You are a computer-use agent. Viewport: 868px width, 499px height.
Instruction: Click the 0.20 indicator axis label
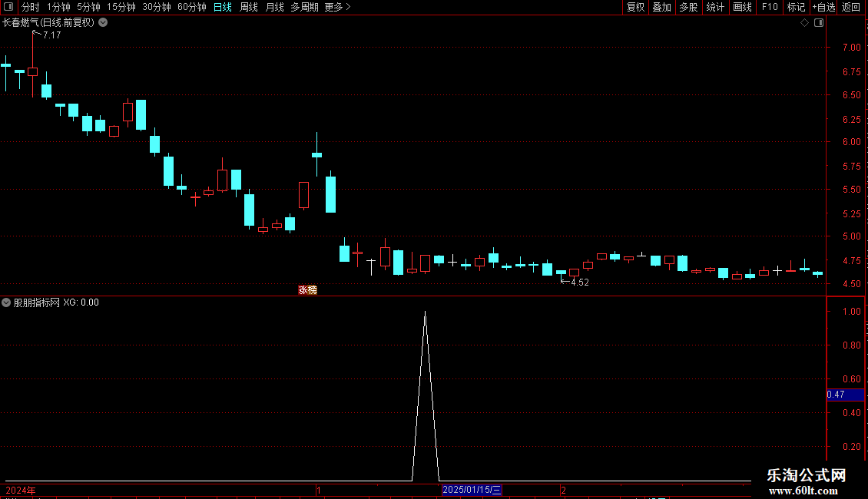point(851,447)
